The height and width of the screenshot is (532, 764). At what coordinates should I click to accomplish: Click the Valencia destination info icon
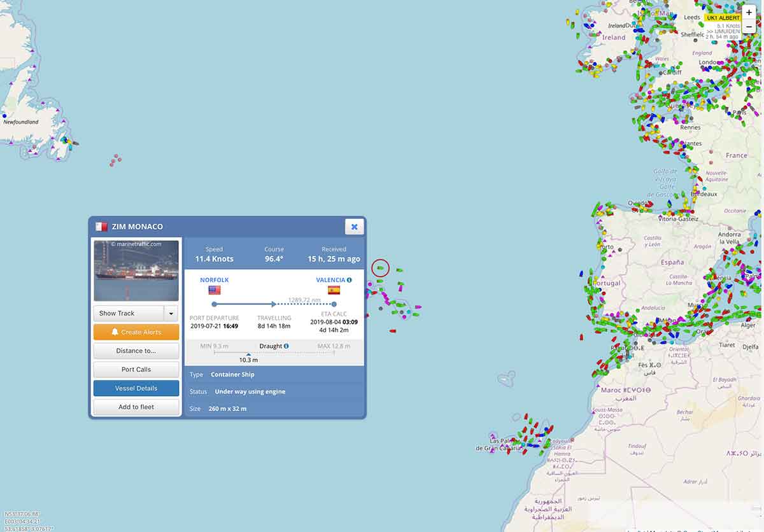[350, 280]
